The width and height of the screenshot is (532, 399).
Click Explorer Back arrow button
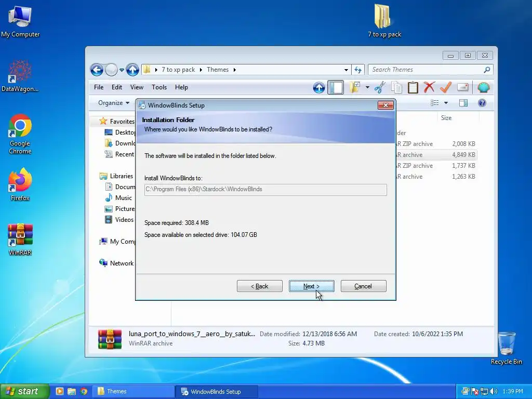(x=97, y=70)
